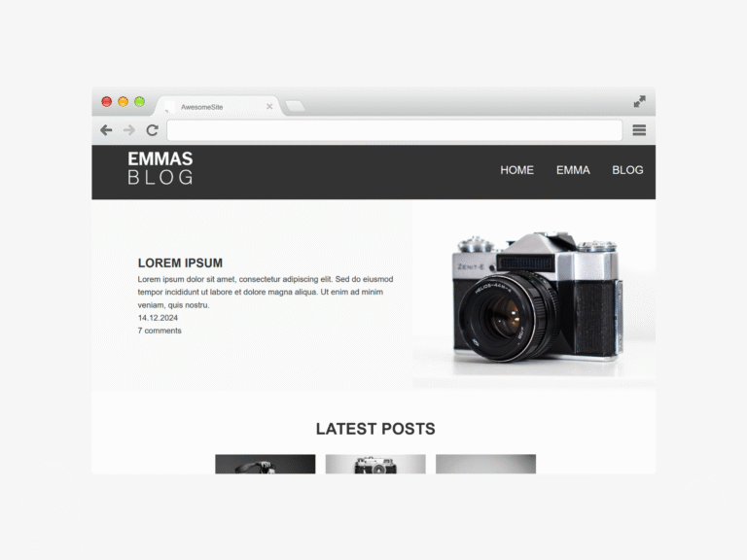Select the AwesomeSite tab
The image size is (747, 560).
tap(219, 106)
